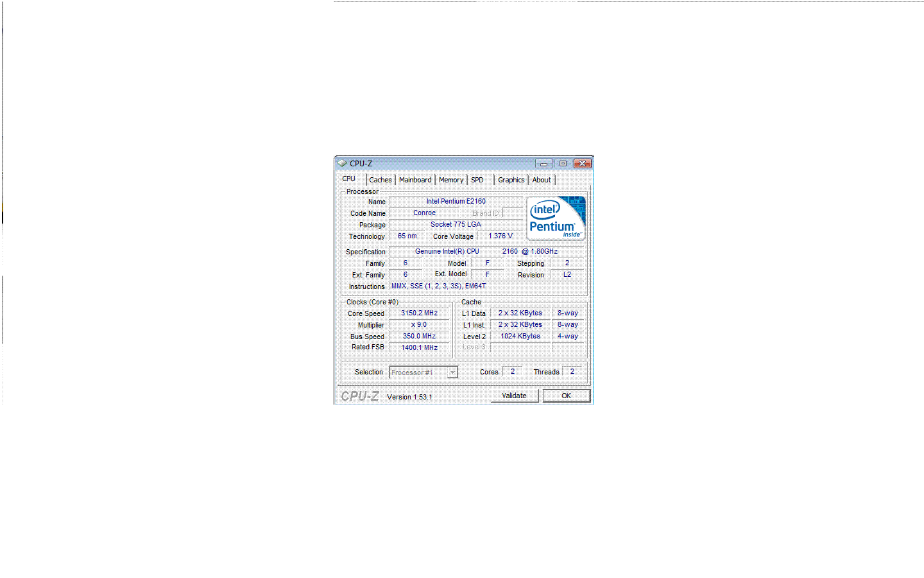Click the disabled Level 3 cache label
The width and height of the screenshot is (924, 578).
pos(474,347)
